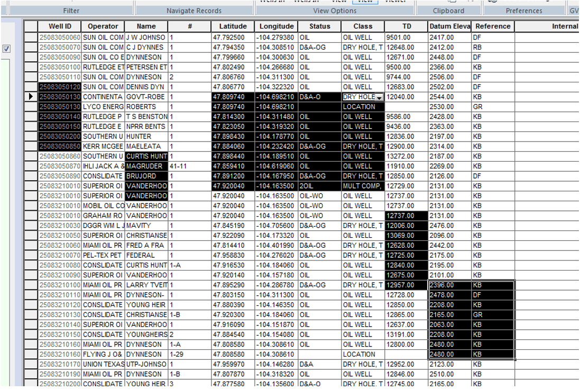Select Well ID cell 25083210190

click(x=60, y=374)
